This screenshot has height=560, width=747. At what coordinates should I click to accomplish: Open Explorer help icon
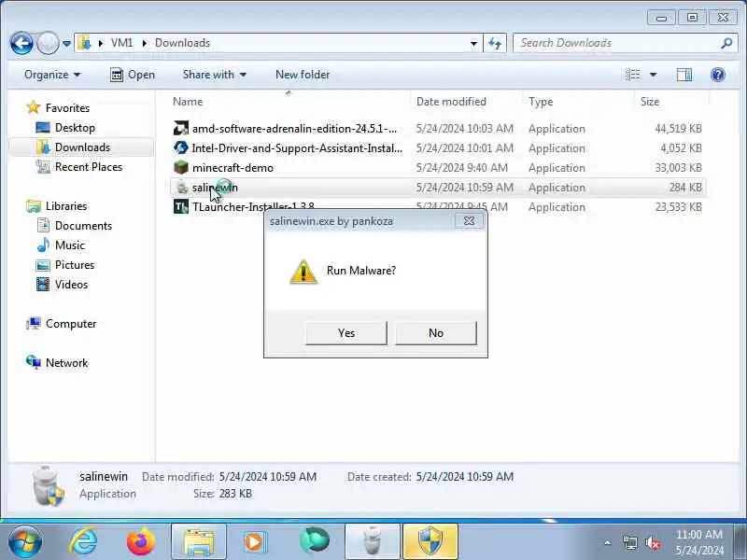[x=717, y=75]
